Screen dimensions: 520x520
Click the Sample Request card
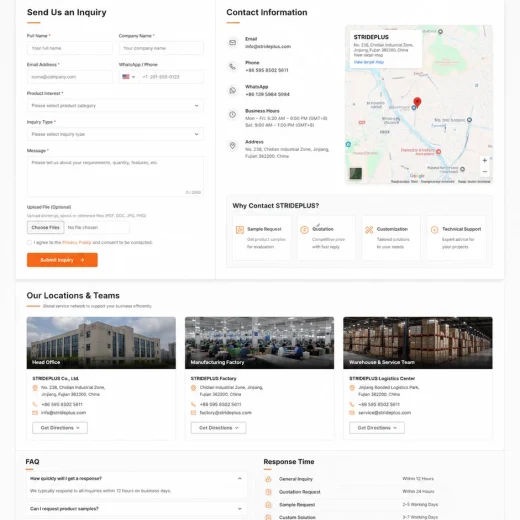click(x=262, y=238)
